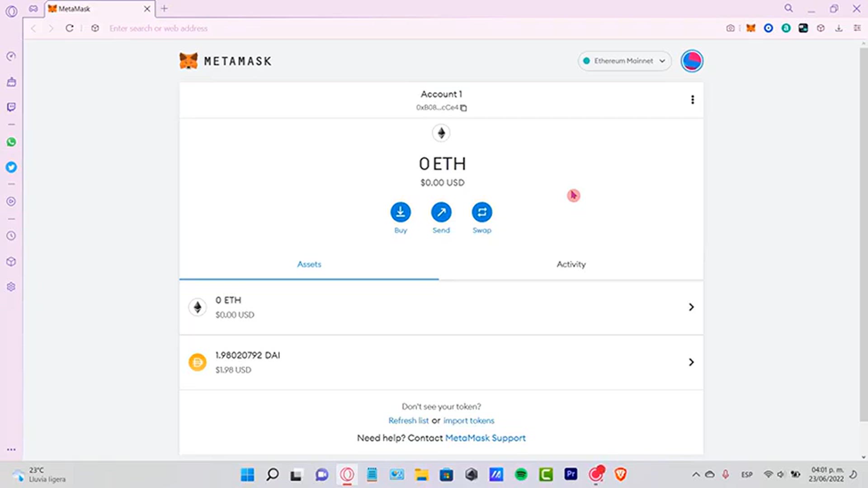Screen dimensions: 868x488
Task: Open Twitter in the Opera sidebar
Action: click(11, 167)
